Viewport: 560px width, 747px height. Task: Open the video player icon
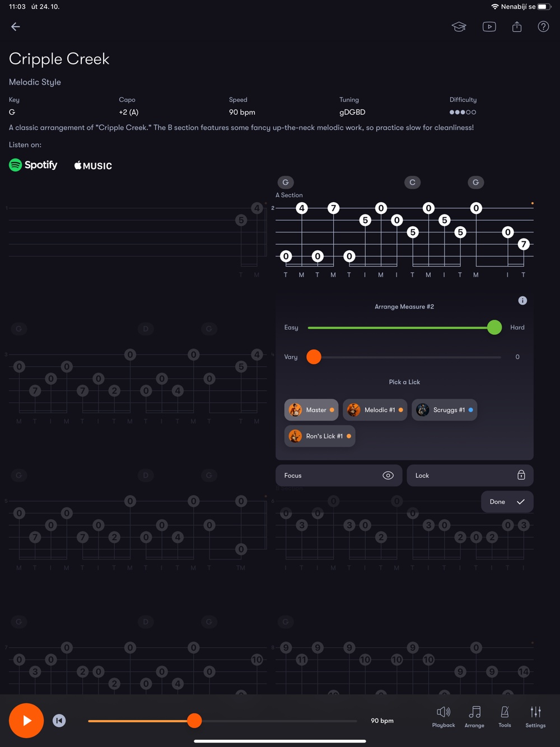(x=489, y=26)
